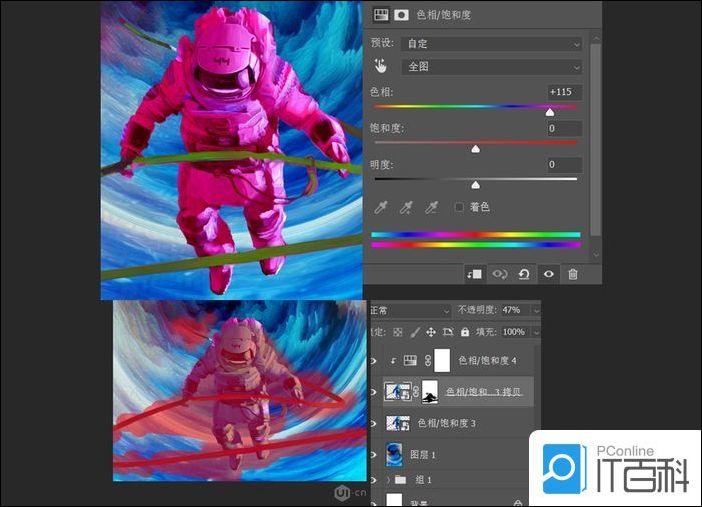
Task: Click the 明度 value field
Action: pos(564,164)
